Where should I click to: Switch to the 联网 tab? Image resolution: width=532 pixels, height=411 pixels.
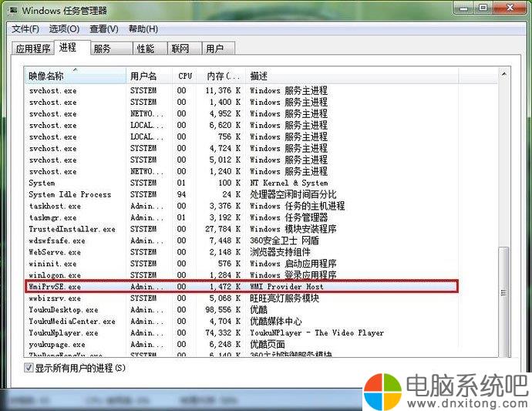coord(184,49)
